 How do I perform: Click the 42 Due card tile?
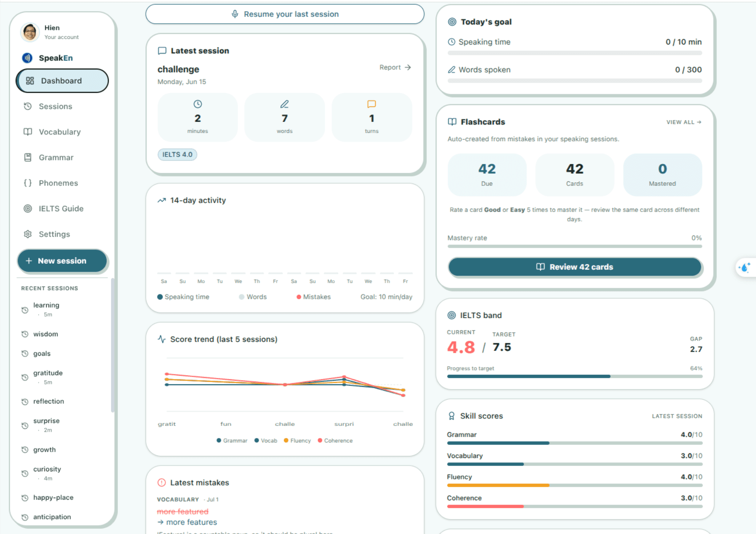point(487,175)
